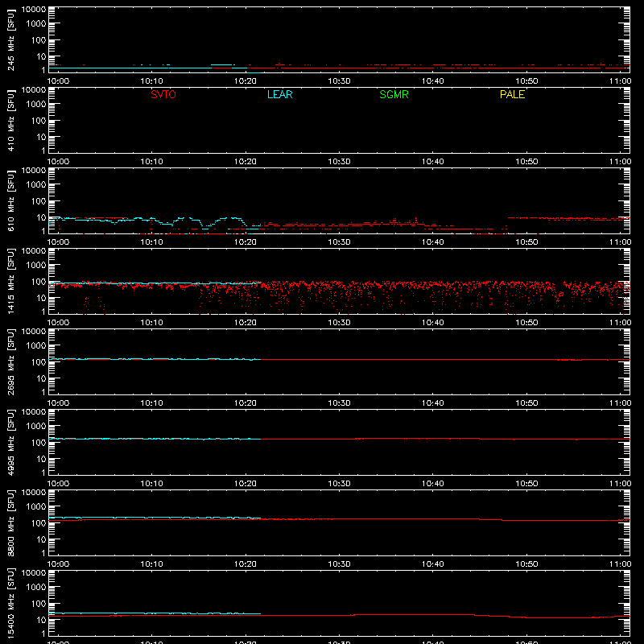Click the 10:30 tick under the 8800 MHz panel
The width and height of the screenshot is (644, 644).
click(339, 564)
